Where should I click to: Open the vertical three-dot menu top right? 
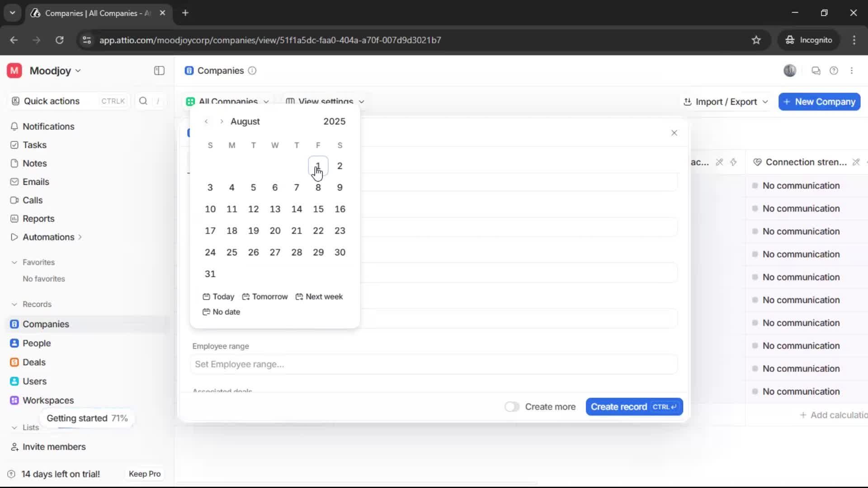pyautogui.click(x=852, y=70)
